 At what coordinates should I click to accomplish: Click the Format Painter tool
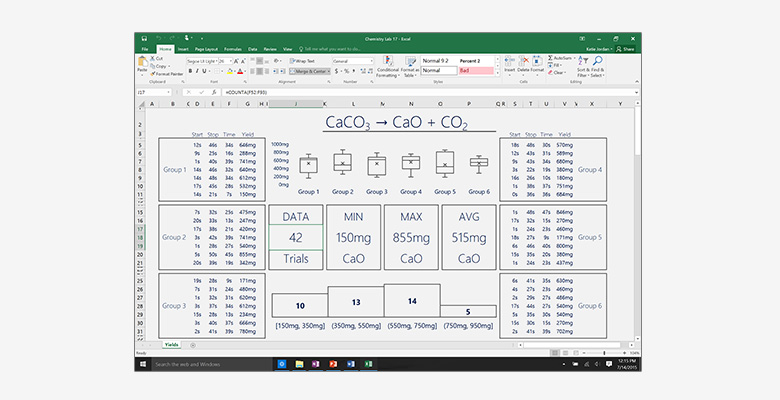[166, 73]
